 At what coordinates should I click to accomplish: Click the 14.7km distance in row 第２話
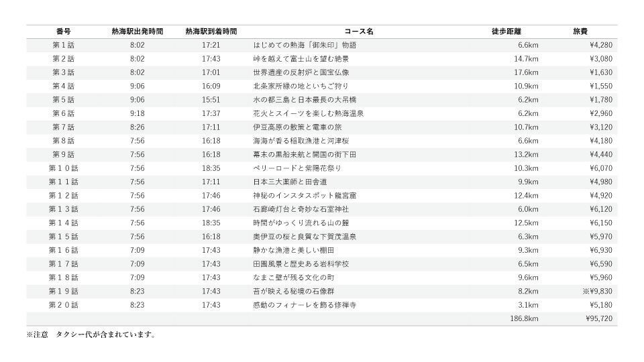click(526, 59)
